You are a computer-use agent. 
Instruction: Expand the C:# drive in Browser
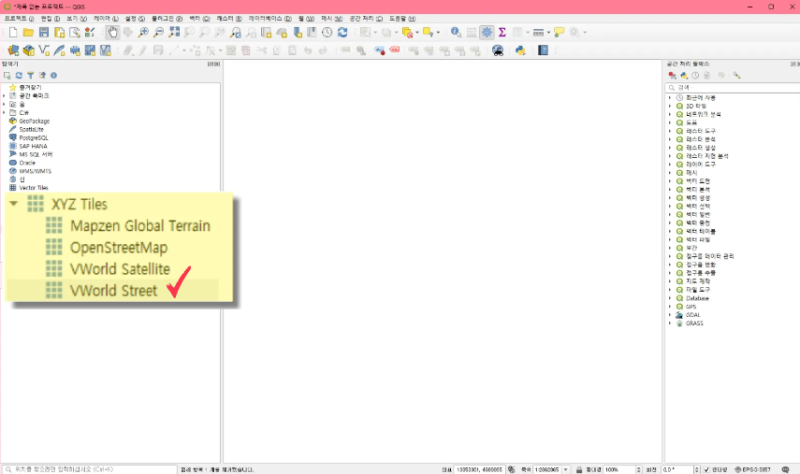(4, 113)
